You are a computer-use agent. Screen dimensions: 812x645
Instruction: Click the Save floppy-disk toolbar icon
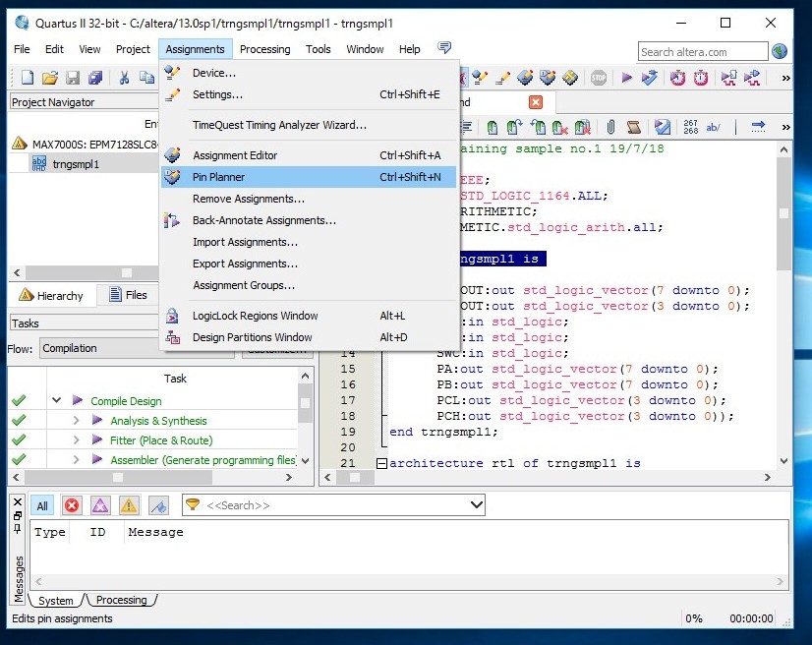[73, 78]
